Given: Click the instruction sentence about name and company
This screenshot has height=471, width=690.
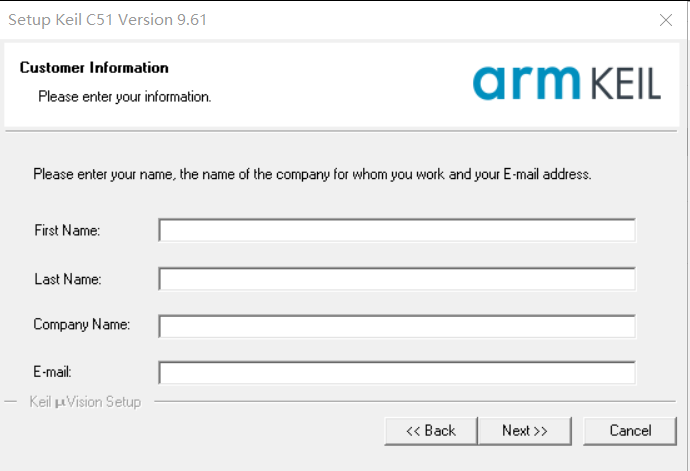Looking at the screenshot, I should (x=312, y=174).
